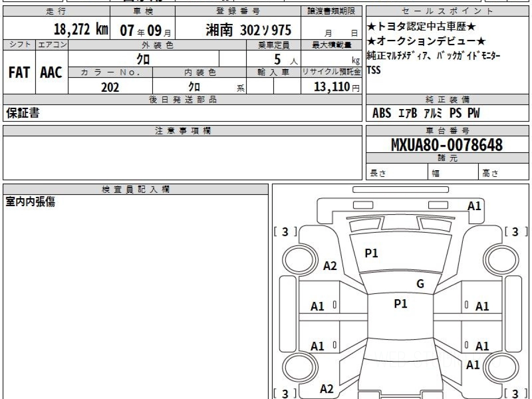Select the PW equipment item
Image resolution: width=532 pixels, height=399 pixels.
474,113
